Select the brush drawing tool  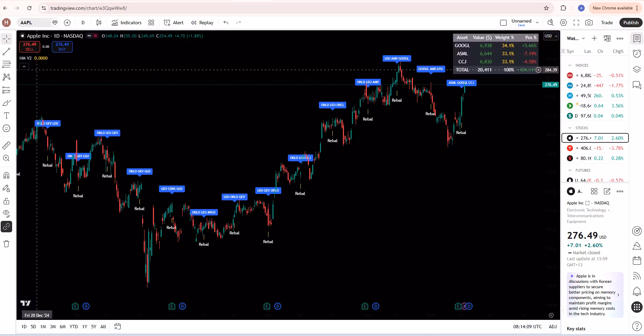pos(6,103)
